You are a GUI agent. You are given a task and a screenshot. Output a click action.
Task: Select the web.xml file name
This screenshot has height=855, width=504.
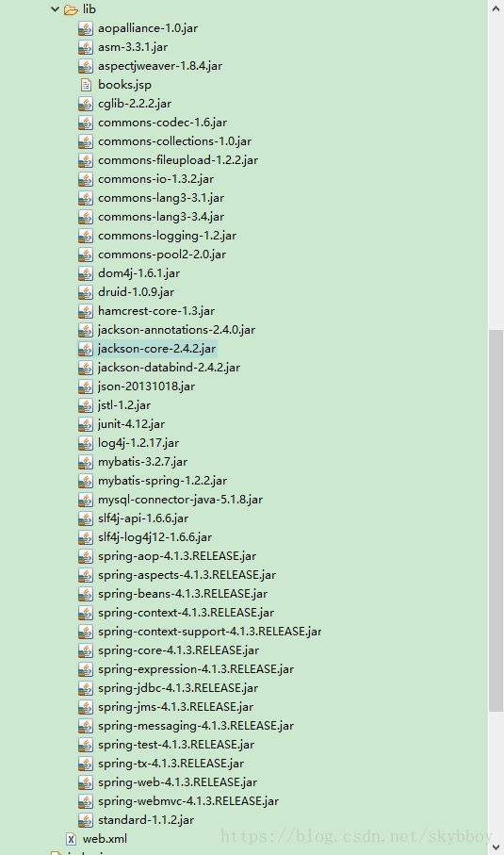point(105,839)
